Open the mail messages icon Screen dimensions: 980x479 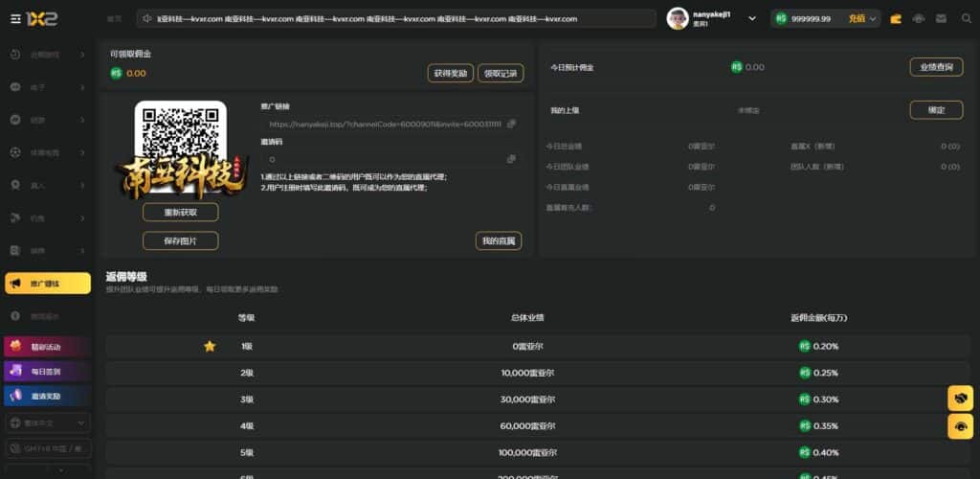[x=942, y=19]
